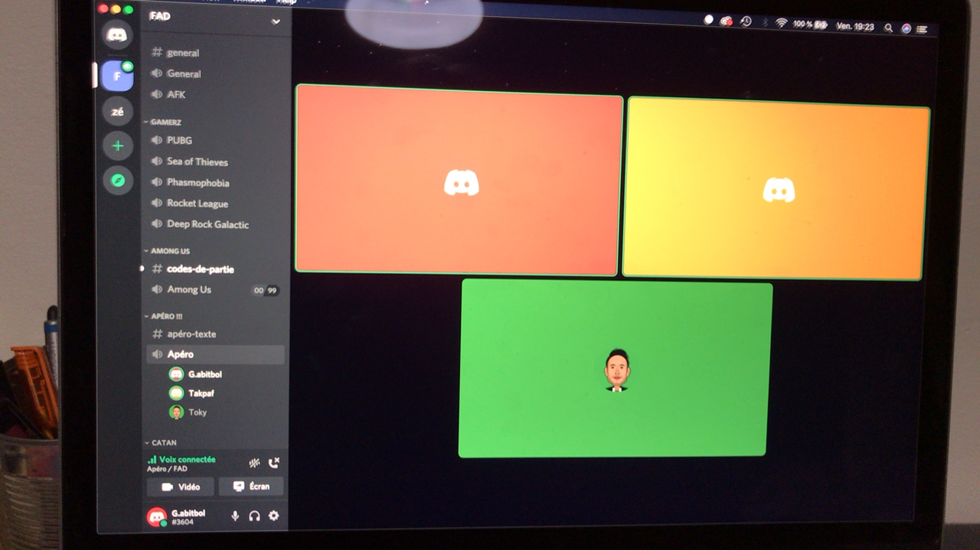
Task: Share screen with the Écran button
Action: [x=251, y=487]
